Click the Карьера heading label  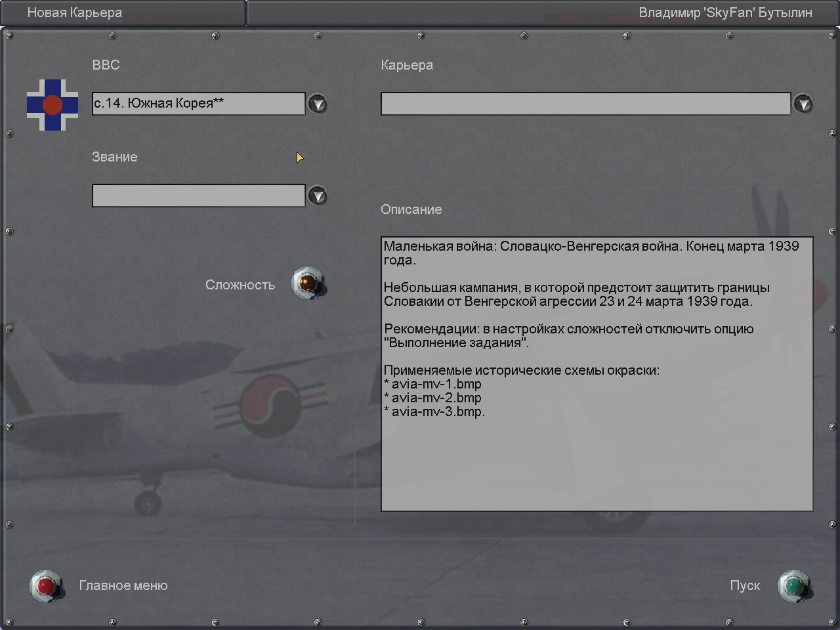407,65
